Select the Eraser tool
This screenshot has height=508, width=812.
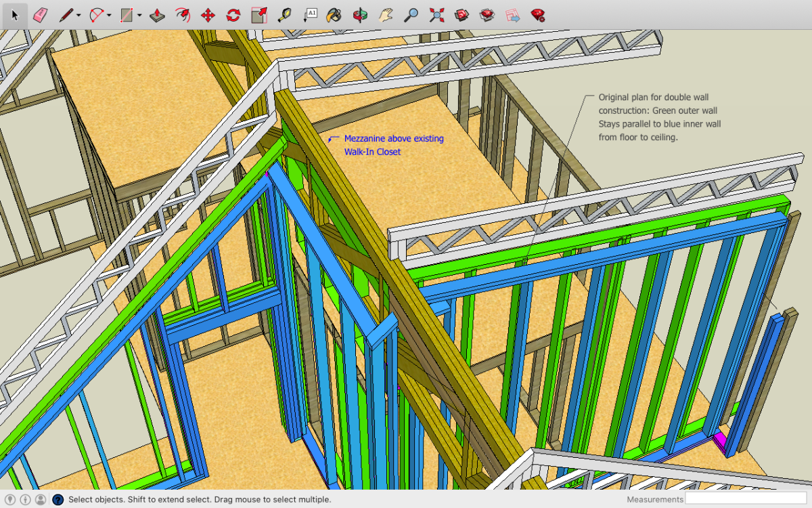[x=40, y=15]
